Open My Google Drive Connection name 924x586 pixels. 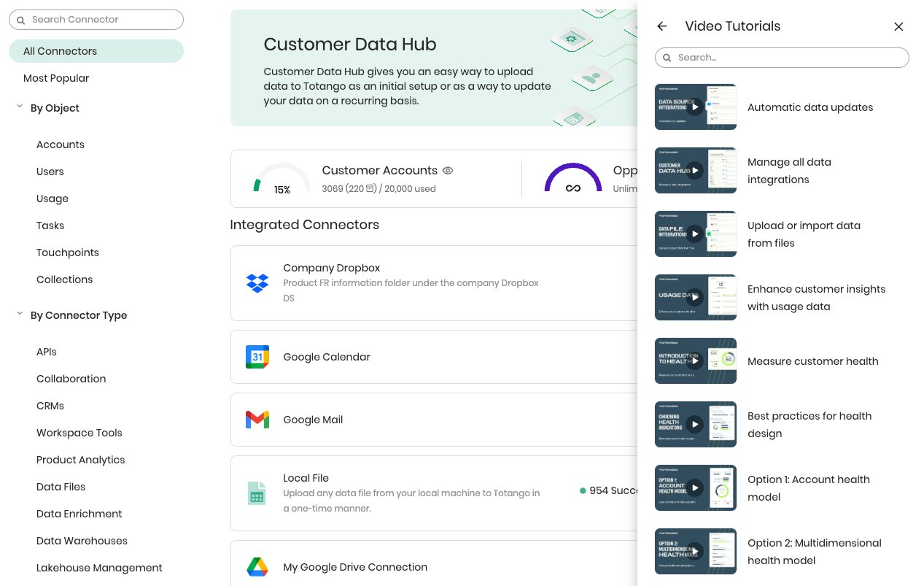(355, 567)
